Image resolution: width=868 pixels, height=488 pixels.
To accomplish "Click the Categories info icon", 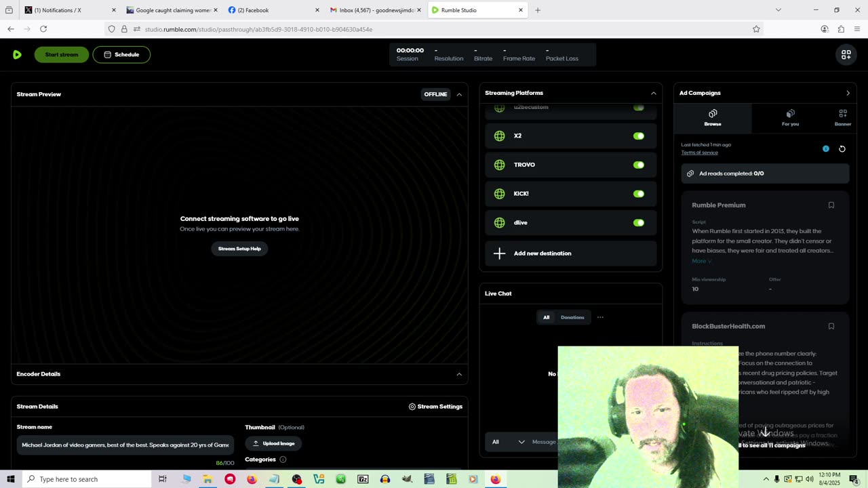I will pyautogui.click(x=283, y=460).
